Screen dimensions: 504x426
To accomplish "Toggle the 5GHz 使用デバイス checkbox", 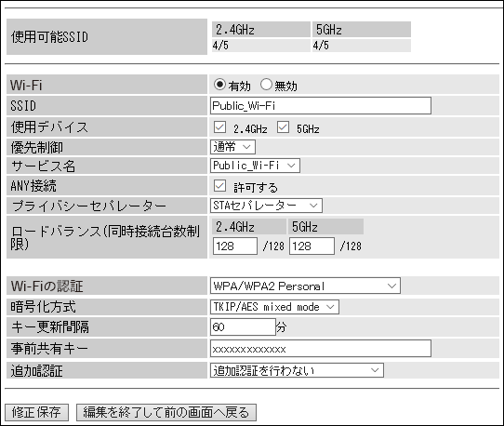I will (x=283, y=127).
